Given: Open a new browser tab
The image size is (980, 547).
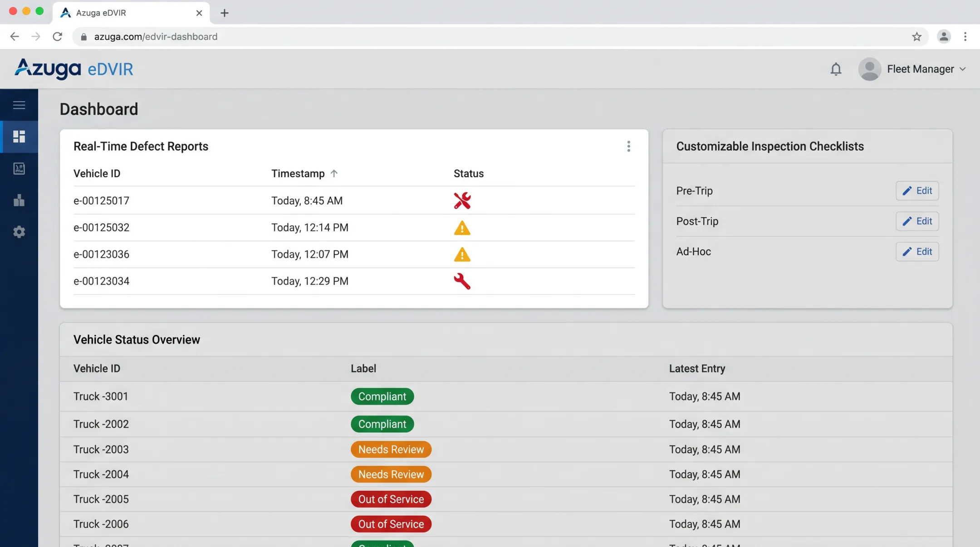Looking at the screenshot, I should tap(225, 13).
